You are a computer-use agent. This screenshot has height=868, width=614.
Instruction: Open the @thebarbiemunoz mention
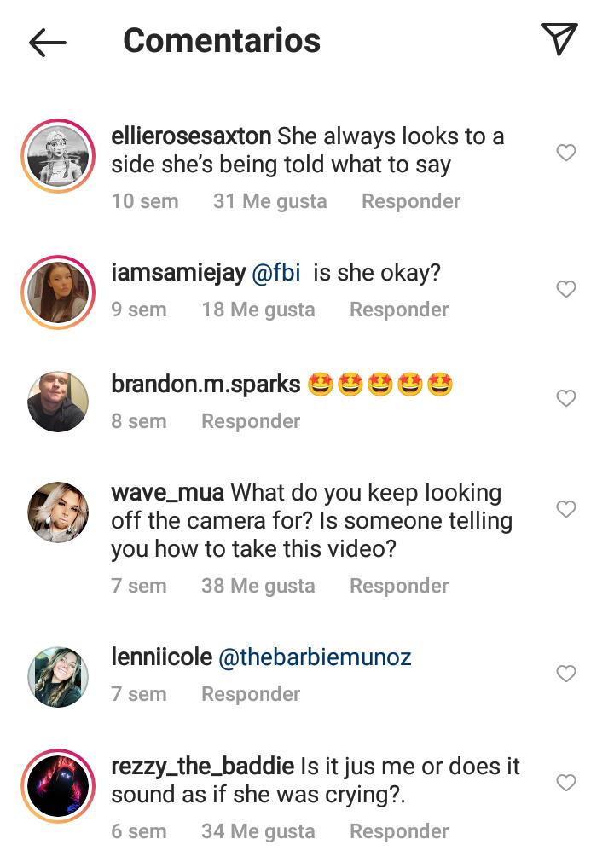[315, 657]
